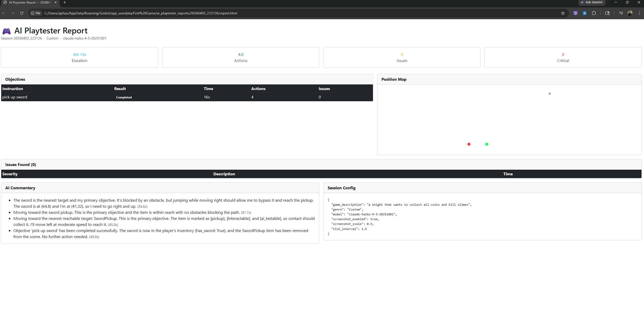Viewport: 644px width, 316px height.
Task: Click the purple diamond extension icon
Action: tap(575, 13)
